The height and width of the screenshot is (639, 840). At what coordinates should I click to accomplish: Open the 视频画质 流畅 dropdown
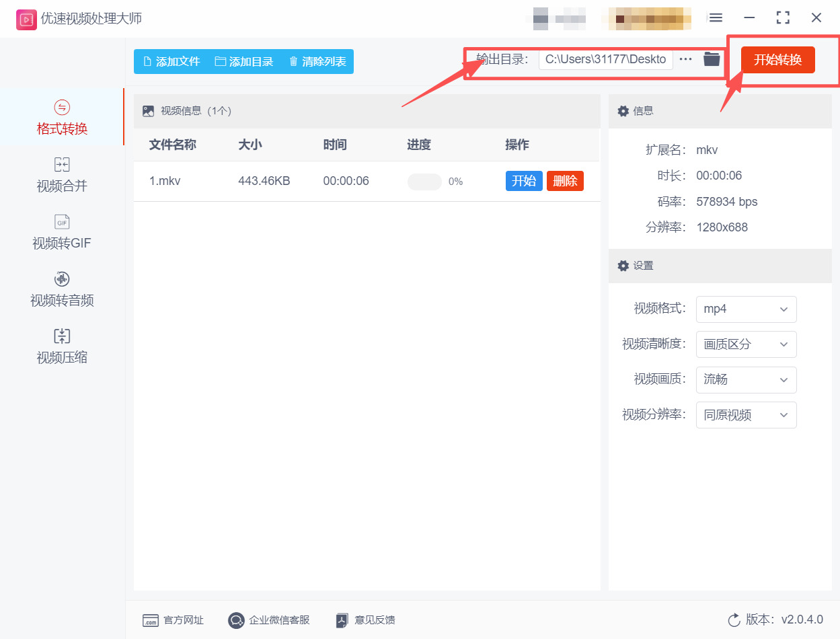[746, 380]
